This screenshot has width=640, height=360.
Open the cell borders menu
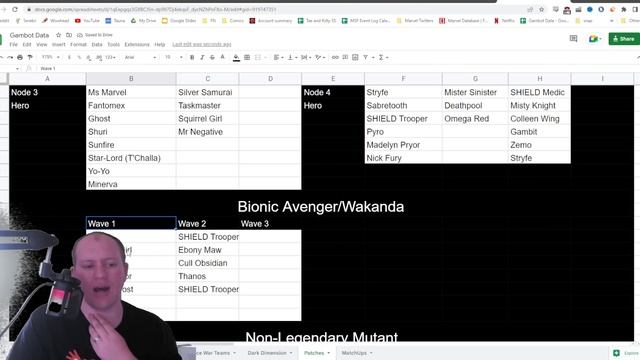click(x=247, y=58)
